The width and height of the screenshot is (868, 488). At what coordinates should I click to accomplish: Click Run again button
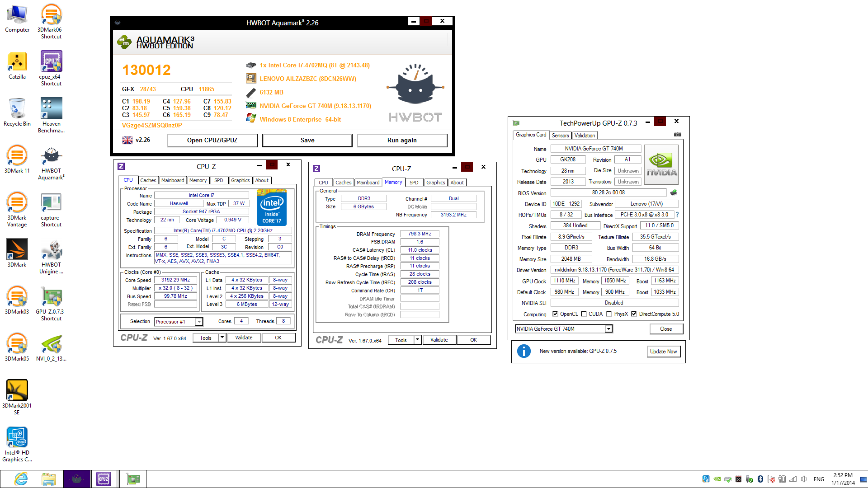402,140
